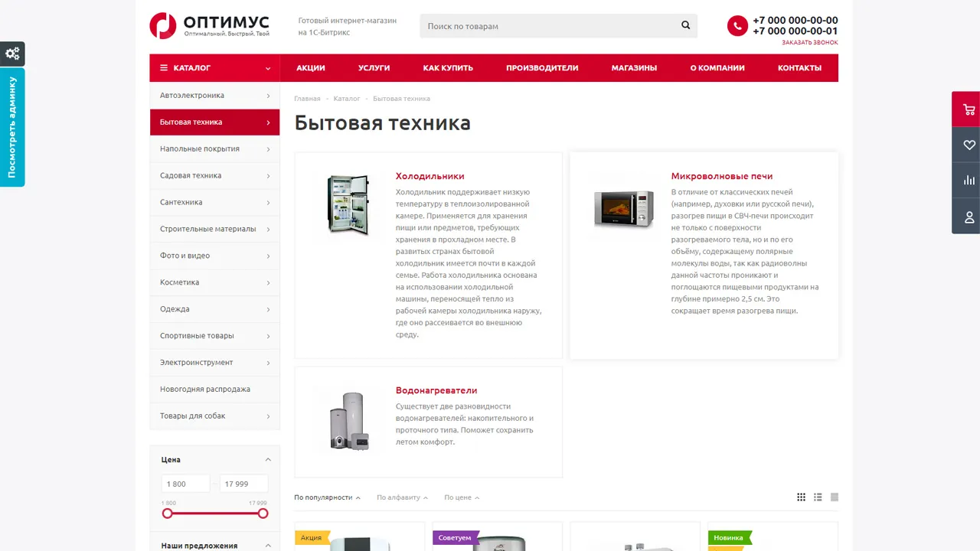Click the maximum price slider handle

click(263, 514)
